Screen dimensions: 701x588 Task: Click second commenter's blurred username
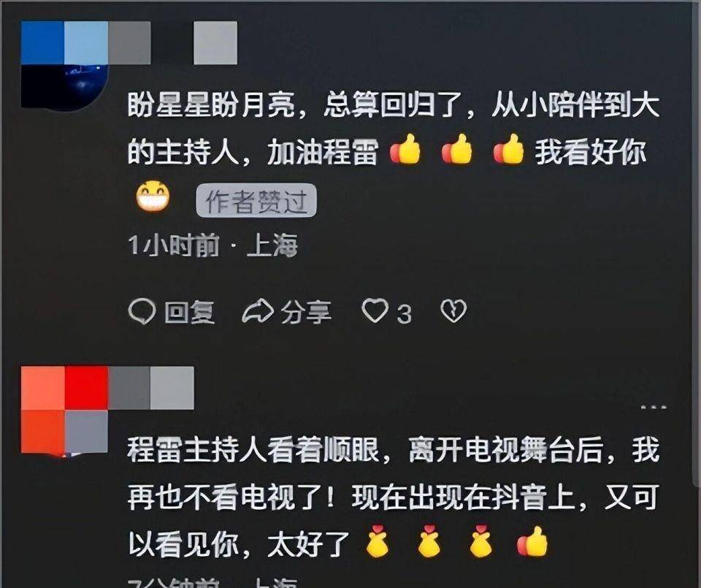point(151,388)
